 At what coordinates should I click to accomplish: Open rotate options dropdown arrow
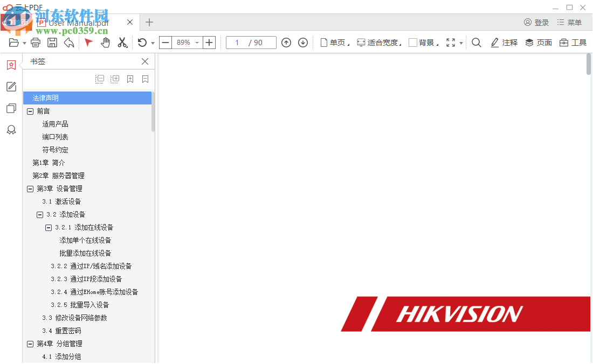point(153,43)
